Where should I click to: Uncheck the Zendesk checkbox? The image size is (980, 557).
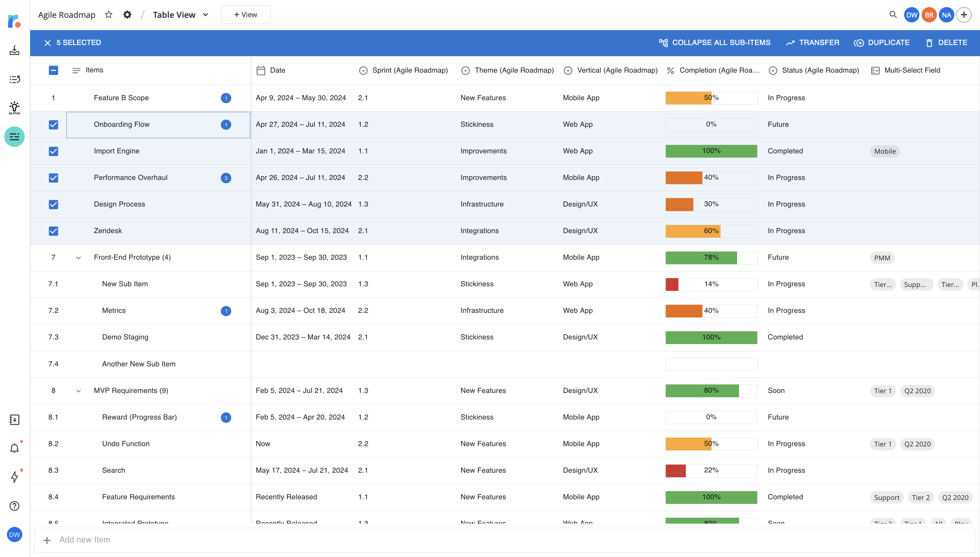pos(54,231)
